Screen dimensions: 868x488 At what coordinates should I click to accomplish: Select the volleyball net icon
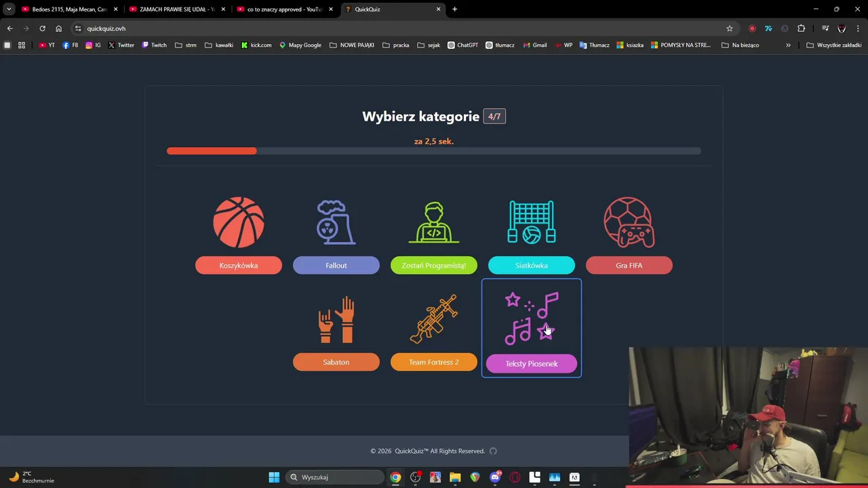(532, 222)
